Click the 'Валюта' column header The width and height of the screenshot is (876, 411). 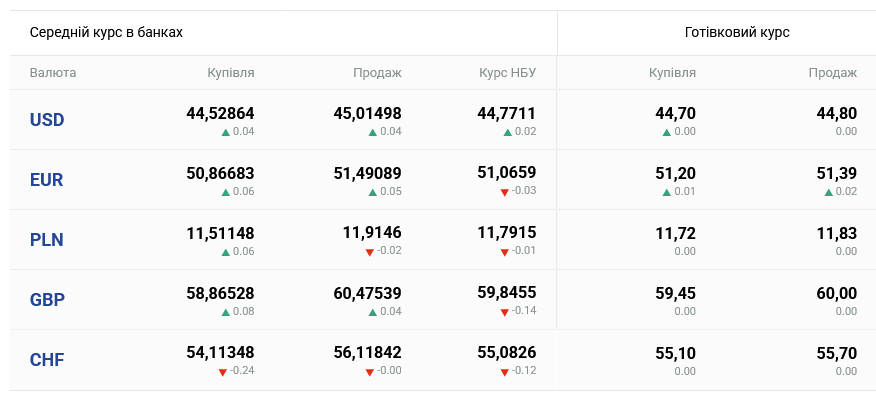point(53,73)
